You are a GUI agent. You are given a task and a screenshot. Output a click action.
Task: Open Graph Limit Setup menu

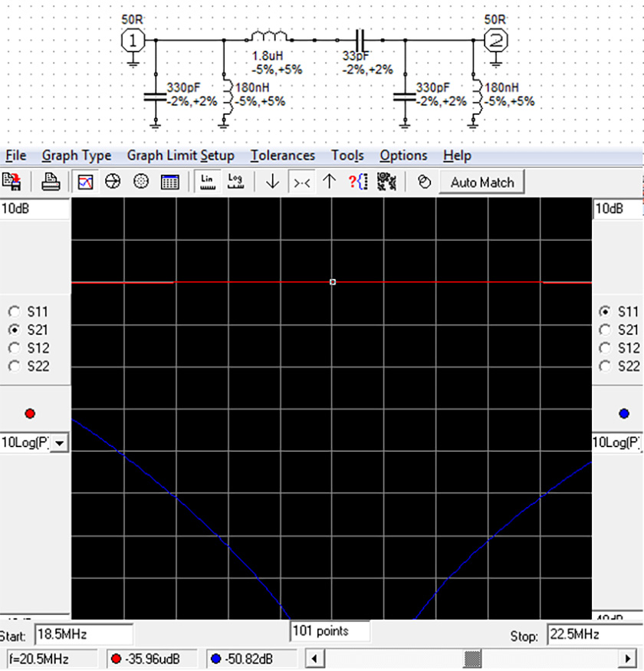(x=181, y=156)
